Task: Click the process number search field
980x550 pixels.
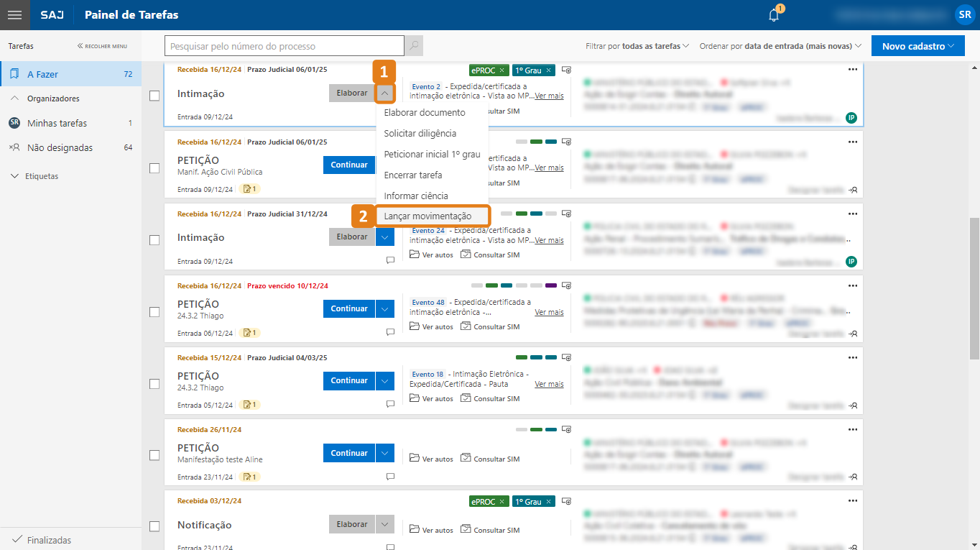Action: pyautogui.click(x=284, y=46)
